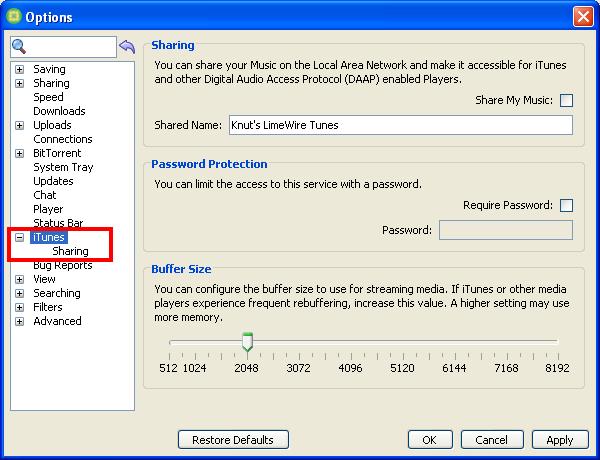Select Player in the options tree
The height and width of the screenshot is (460, 600).
[x=48, y=209]
